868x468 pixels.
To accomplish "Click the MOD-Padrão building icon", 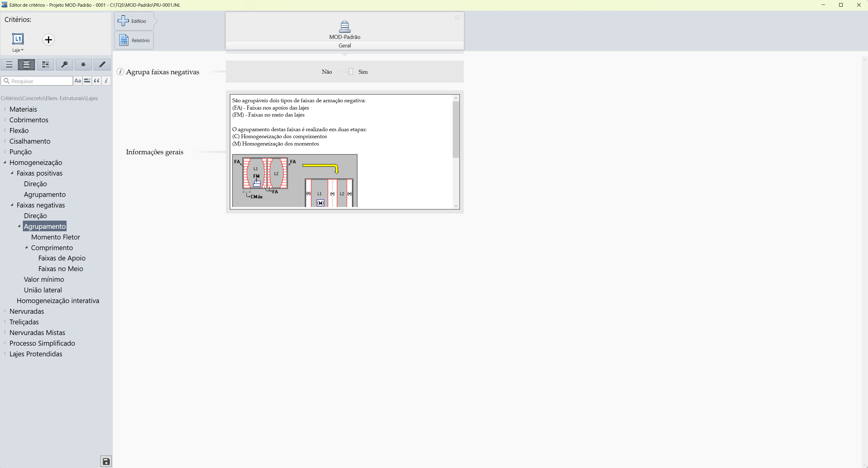I will 344,27.
